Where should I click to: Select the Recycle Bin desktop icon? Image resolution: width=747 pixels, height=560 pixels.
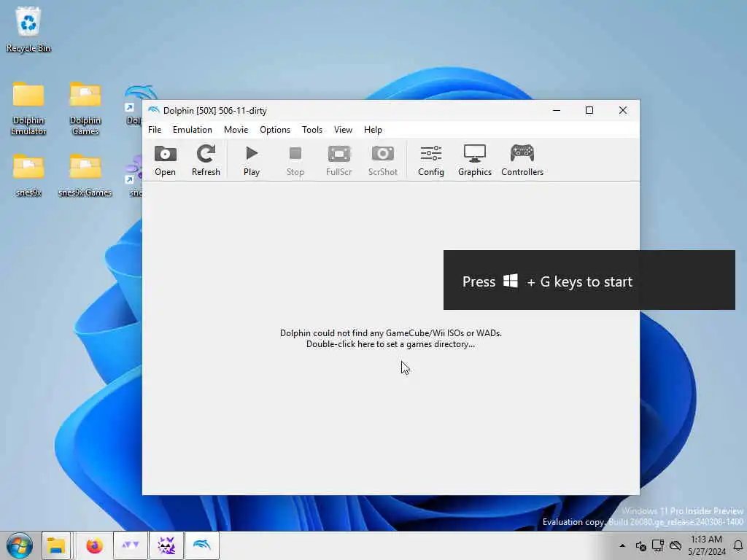click(28, 29)
